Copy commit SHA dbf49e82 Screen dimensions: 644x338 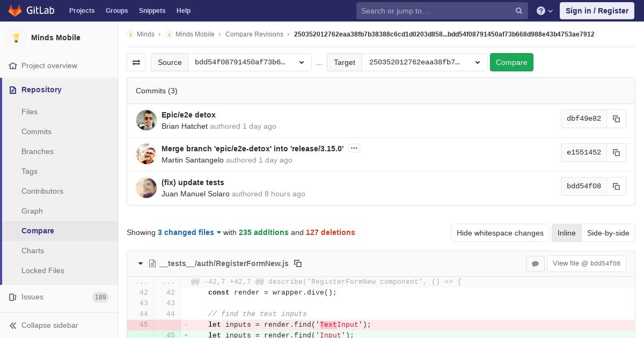616,119
